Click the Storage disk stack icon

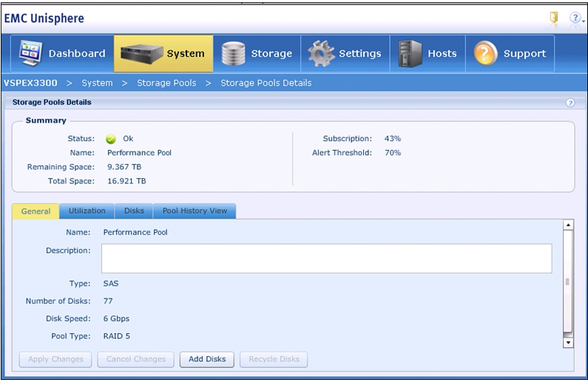pyautogui.click(x=233, y=54)
